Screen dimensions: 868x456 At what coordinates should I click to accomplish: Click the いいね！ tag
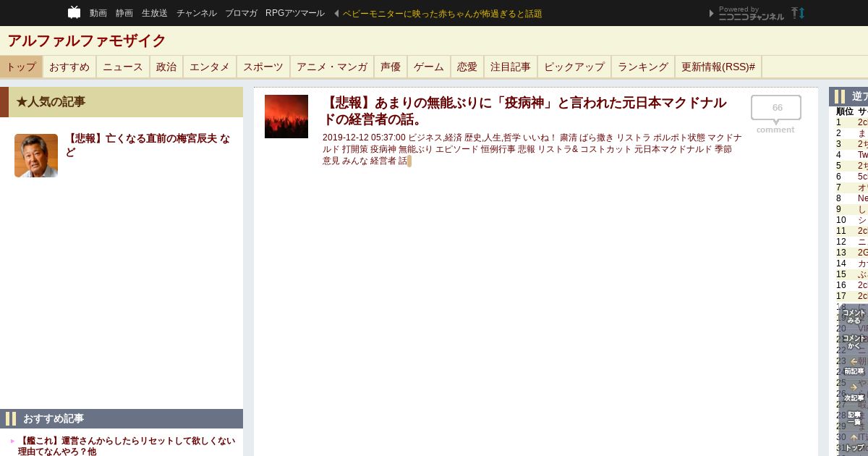point(540,138)
